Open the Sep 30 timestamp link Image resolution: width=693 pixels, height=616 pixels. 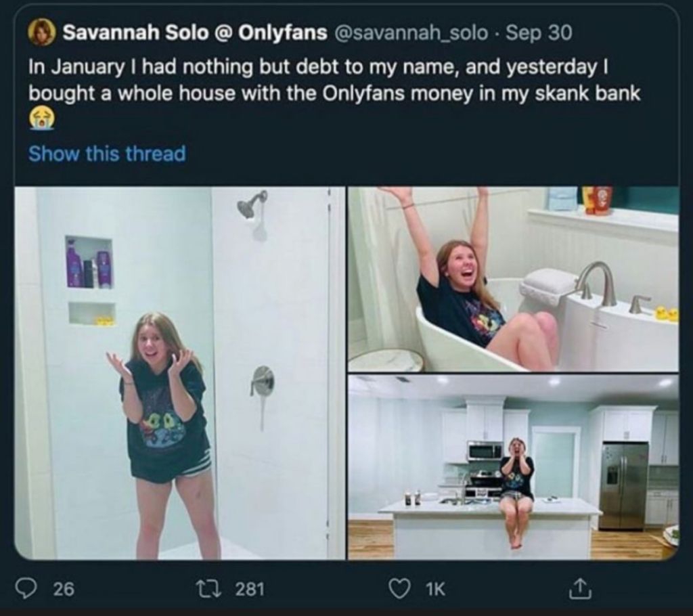[539, 32]
